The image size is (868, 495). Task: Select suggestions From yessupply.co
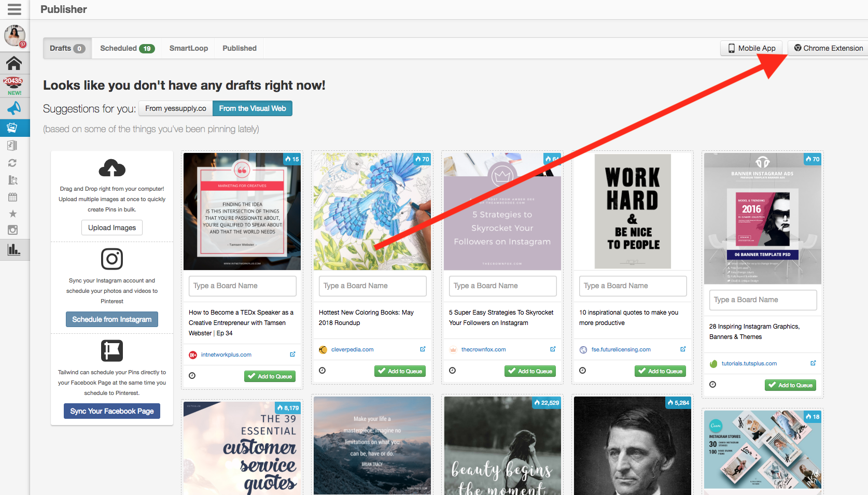[176, 108]
